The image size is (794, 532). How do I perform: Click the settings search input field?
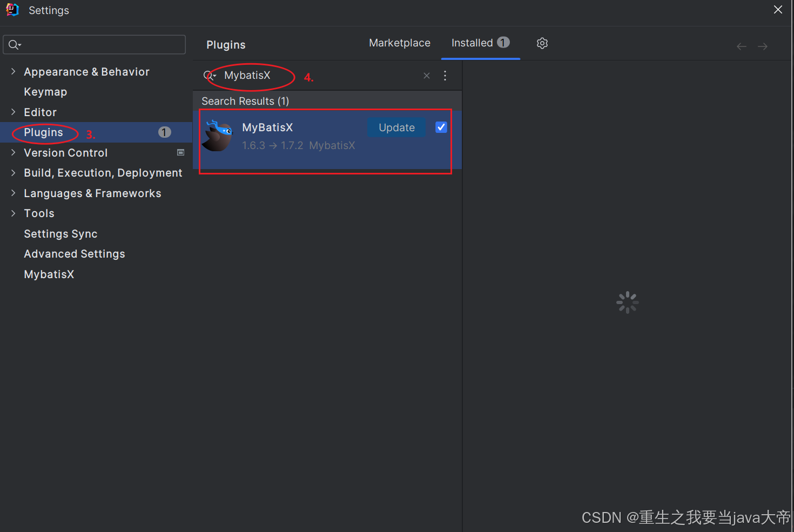coord(95,45)
